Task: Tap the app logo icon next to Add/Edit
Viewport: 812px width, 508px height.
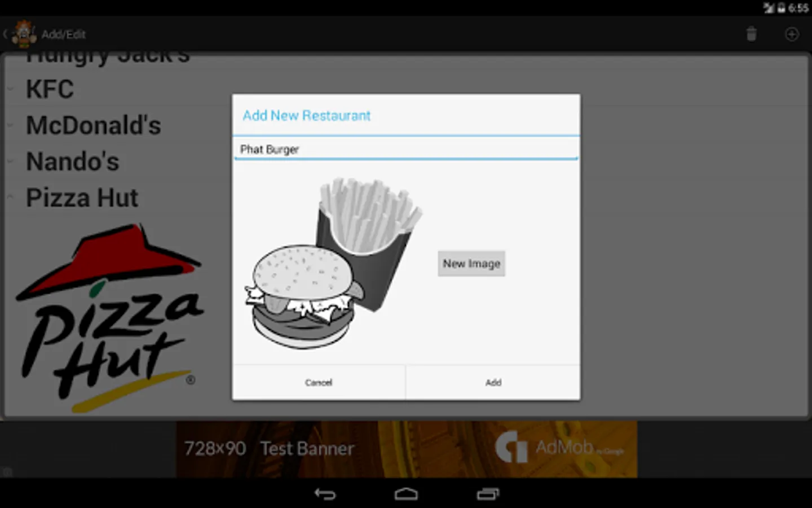Action: [24, 34]
